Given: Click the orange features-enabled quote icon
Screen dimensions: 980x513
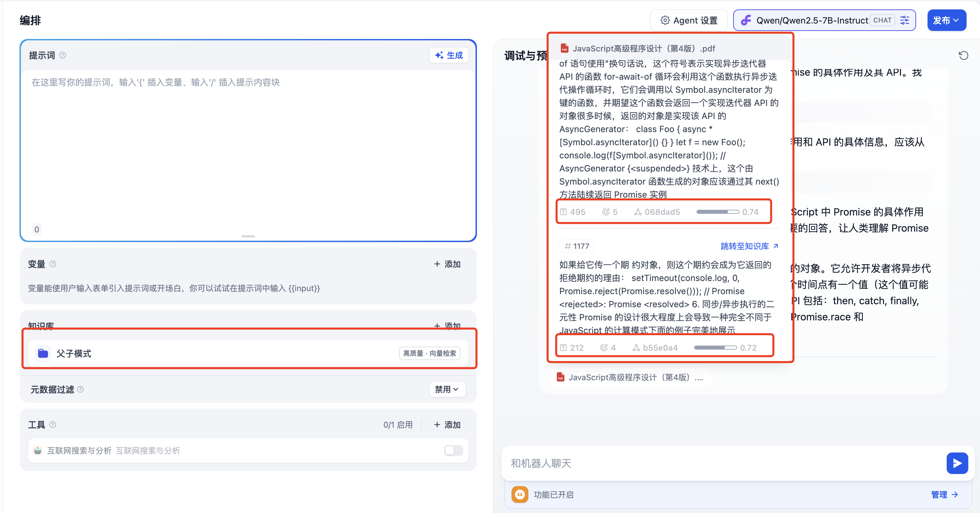Looking at the screenshot, I should [x=520, y=495].
